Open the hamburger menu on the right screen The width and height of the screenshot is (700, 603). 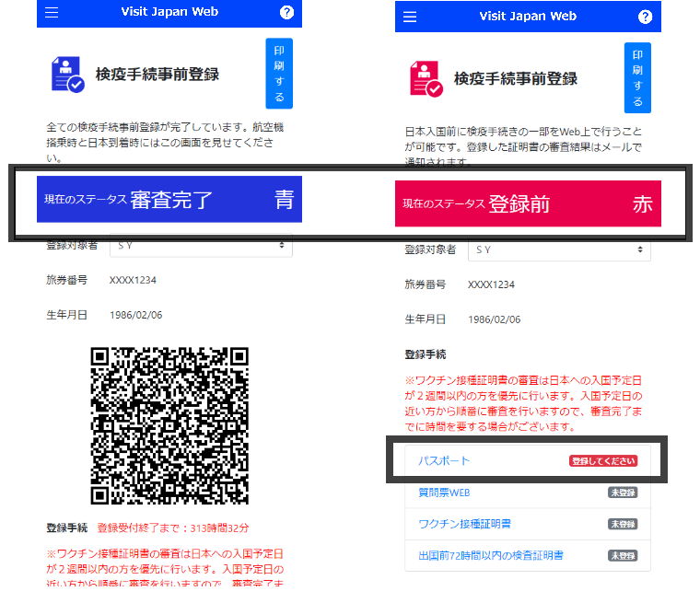tap(410, 17)
